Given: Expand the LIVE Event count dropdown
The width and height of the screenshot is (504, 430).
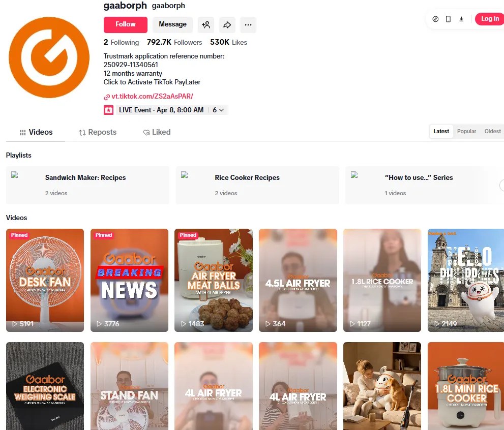Looking at the screenshot, I should (218, 110).
